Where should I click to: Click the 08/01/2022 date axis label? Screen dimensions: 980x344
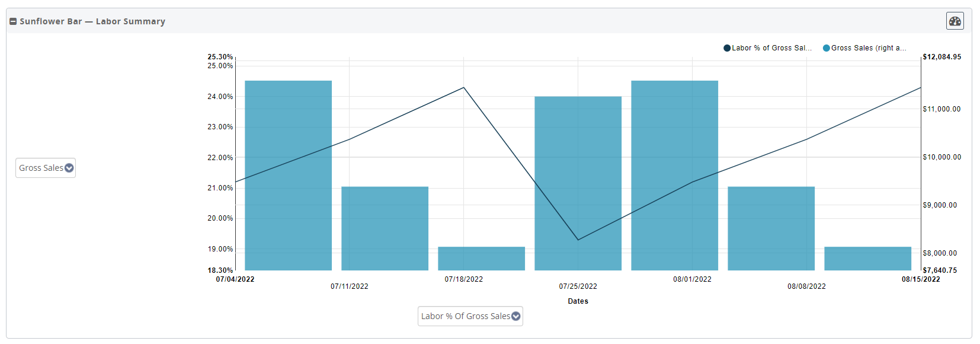pyautogui.click(x=692, y=279)
